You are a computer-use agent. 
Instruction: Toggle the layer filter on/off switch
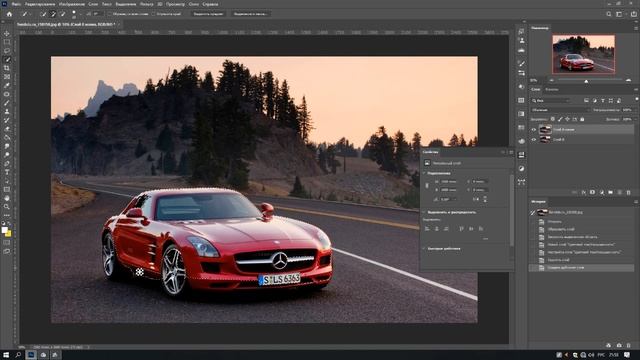click(636, 100)
